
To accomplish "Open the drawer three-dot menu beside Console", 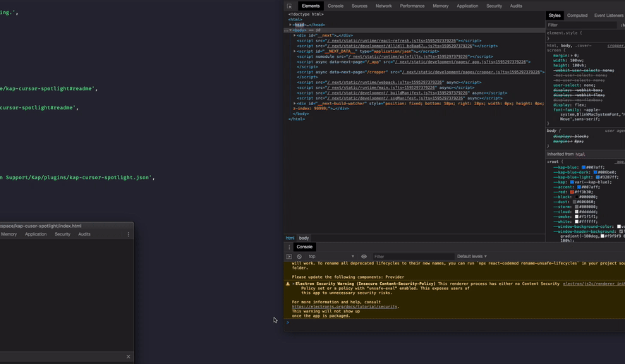I will pyautogui.click(x=289, y=247).
